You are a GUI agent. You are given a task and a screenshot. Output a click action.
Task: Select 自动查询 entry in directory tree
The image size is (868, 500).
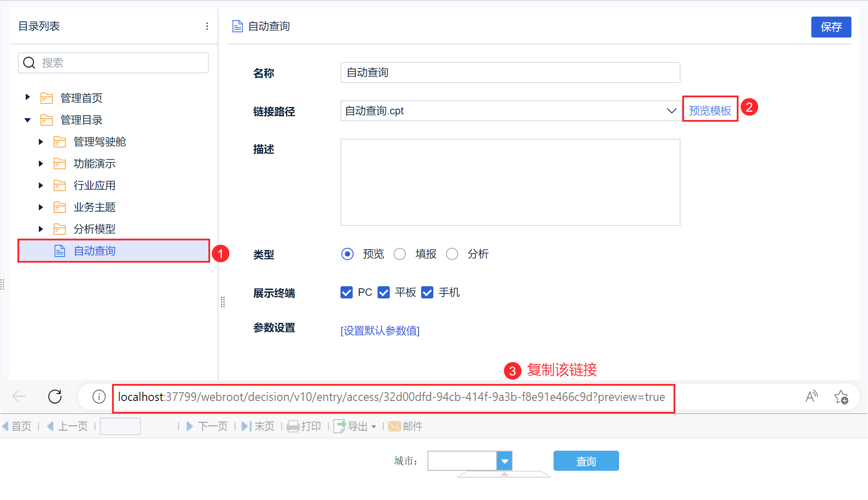point(114,251)
